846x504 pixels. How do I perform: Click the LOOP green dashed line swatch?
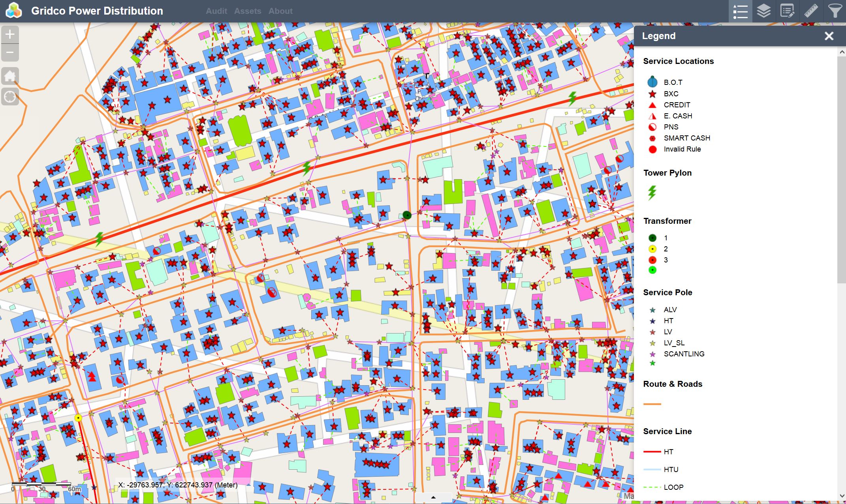652,487
